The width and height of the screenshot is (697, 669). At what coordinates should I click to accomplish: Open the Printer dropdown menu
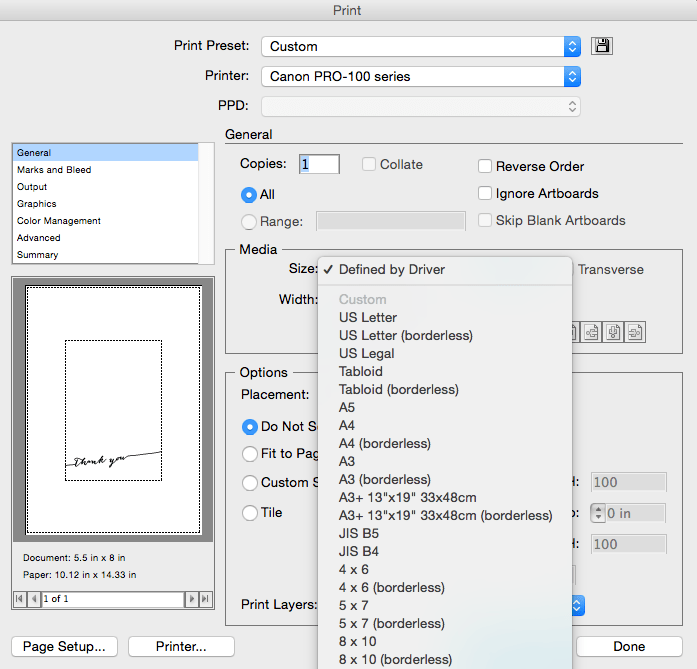tap(421, 76)
